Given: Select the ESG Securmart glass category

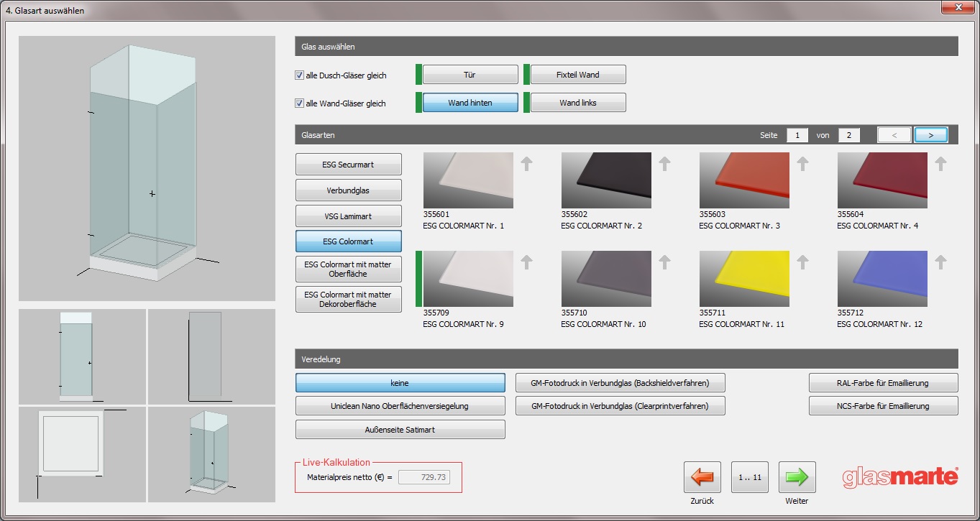Looking at the screenshot, I should click(x=348, y=165).
